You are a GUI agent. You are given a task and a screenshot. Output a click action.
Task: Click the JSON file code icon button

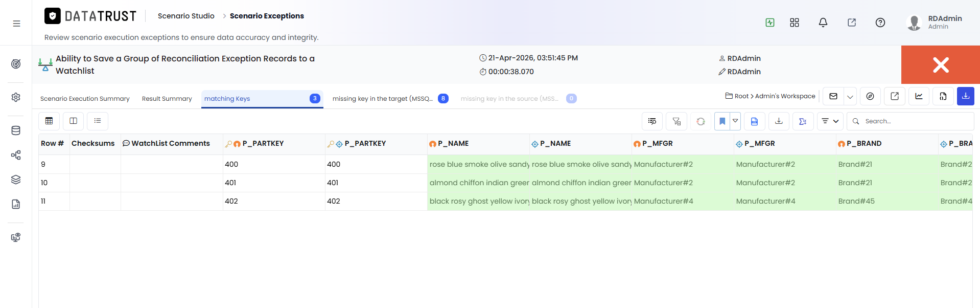pos(943,96)
